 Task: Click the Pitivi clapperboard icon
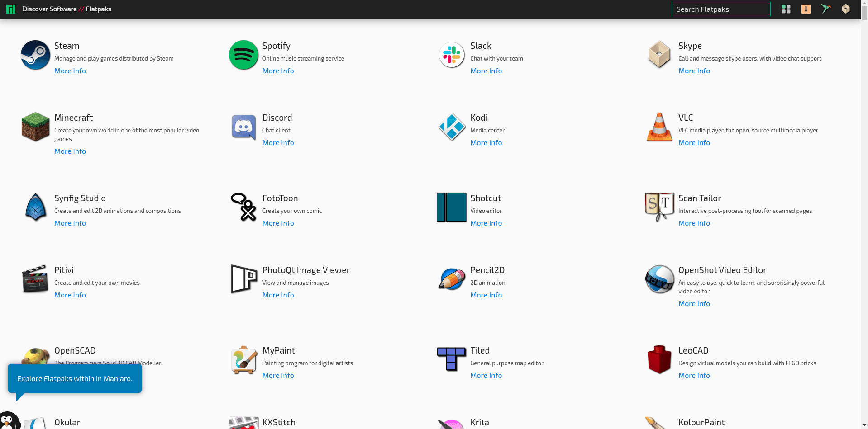coord(35,279)
